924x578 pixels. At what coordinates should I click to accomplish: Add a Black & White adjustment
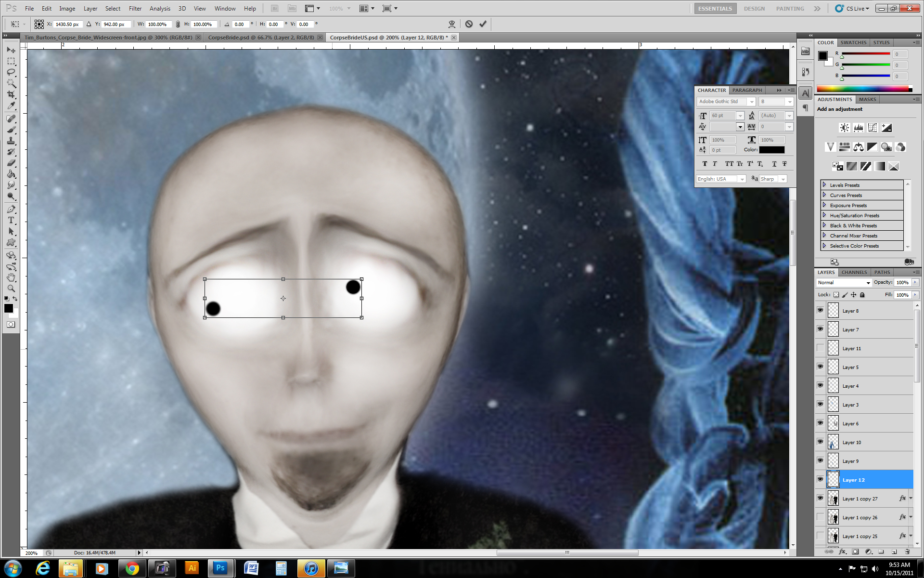click(872, 147)
